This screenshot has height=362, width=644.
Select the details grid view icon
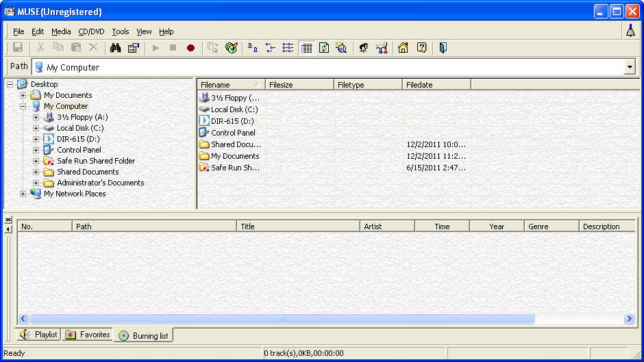coord(307,48)
